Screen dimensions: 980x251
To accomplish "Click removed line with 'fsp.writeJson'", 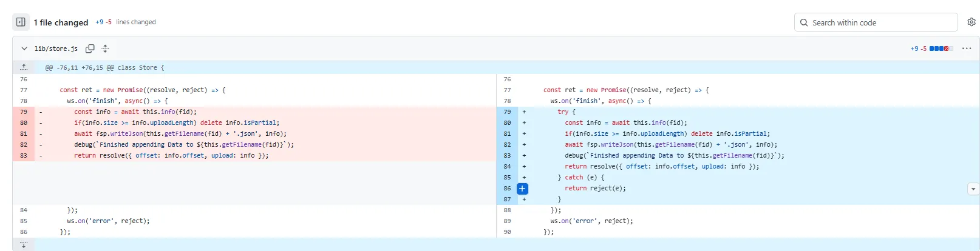I will point(180,134).
